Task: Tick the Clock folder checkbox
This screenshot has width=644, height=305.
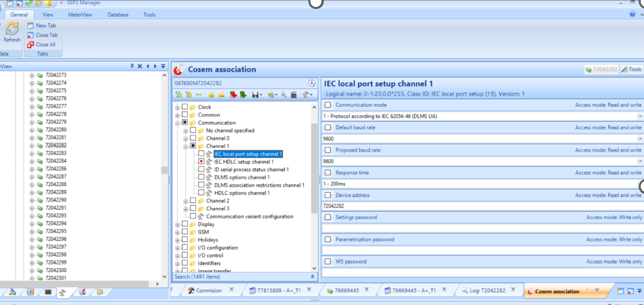Action: click(x=185, y=107)
